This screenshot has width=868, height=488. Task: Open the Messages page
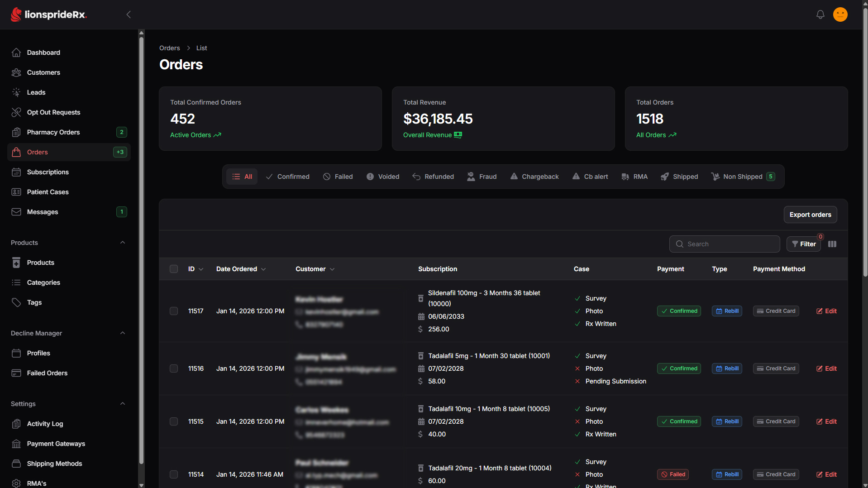click(x=69, y=212)
